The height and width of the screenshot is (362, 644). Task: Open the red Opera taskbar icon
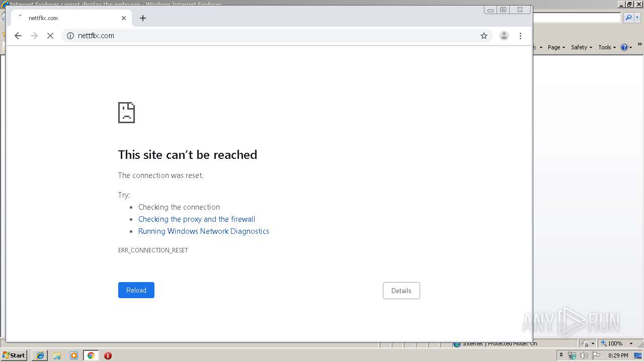(108, 355)
